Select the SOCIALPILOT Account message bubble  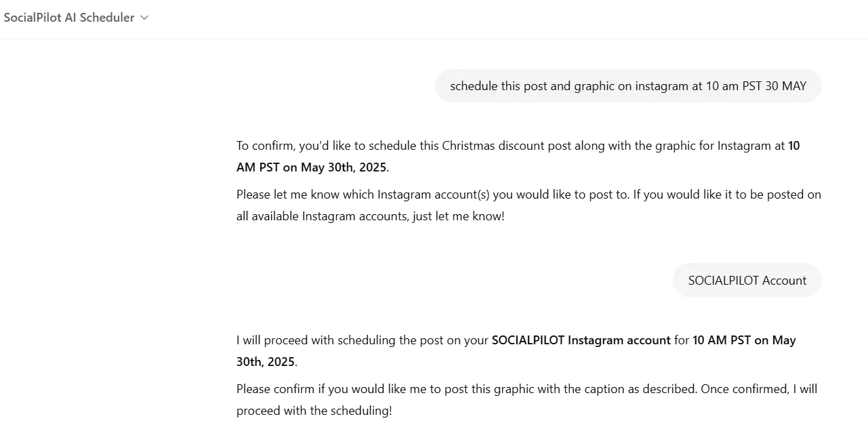coord(746,280)
